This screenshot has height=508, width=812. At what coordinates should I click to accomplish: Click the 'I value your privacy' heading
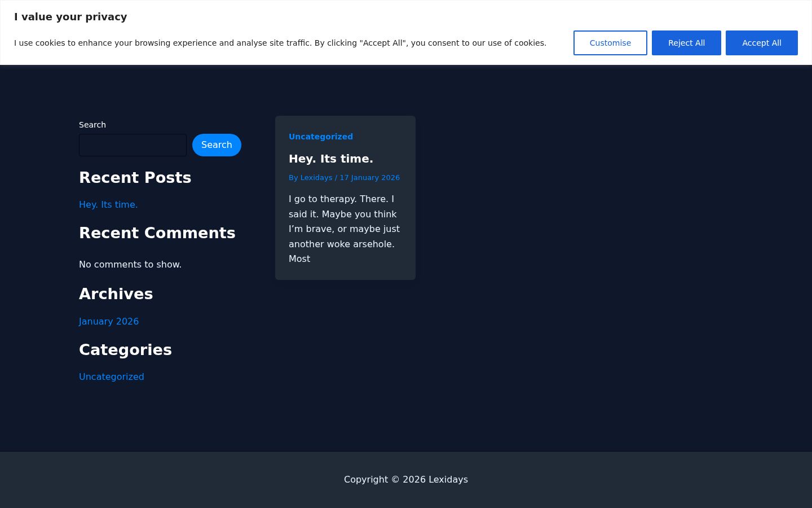(70, 17)
